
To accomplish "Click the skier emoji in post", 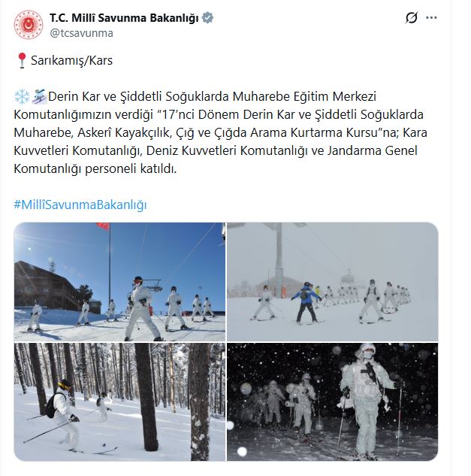I will [x=39, y=96].
